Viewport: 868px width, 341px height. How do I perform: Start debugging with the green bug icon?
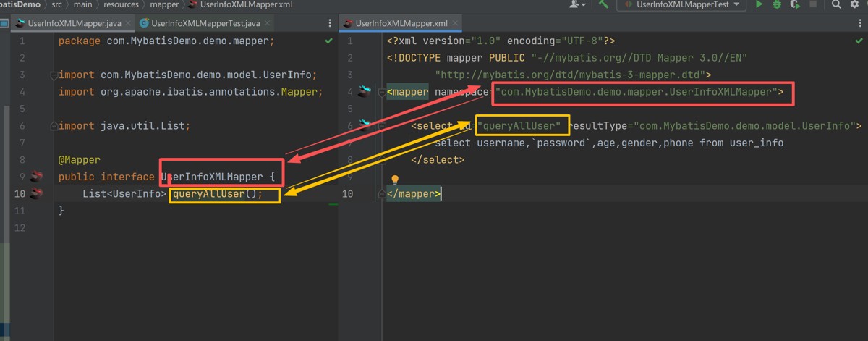pyautogui.click(x=777, y=4)
